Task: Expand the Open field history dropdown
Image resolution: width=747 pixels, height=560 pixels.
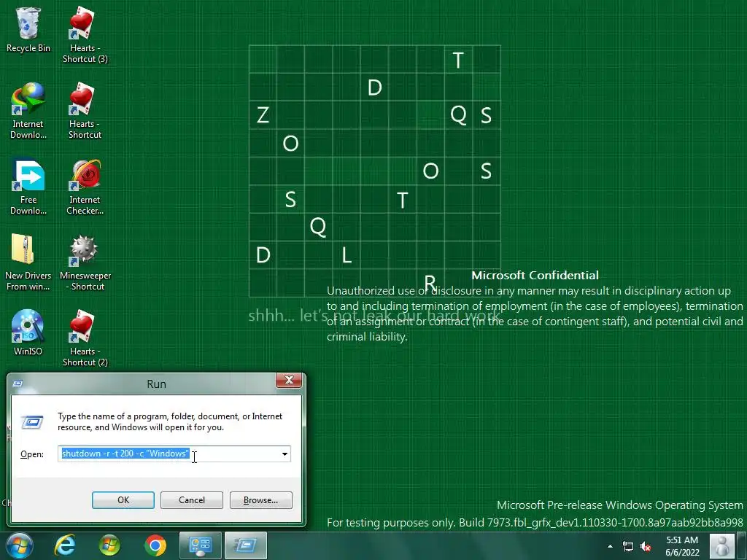Action: pos(285,454)
